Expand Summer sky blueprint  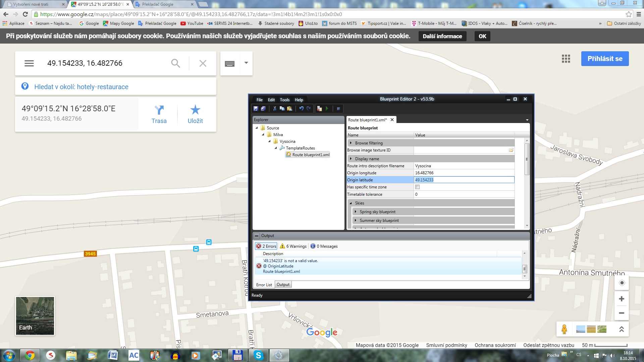pyautogui.click(x=356, y=220)
